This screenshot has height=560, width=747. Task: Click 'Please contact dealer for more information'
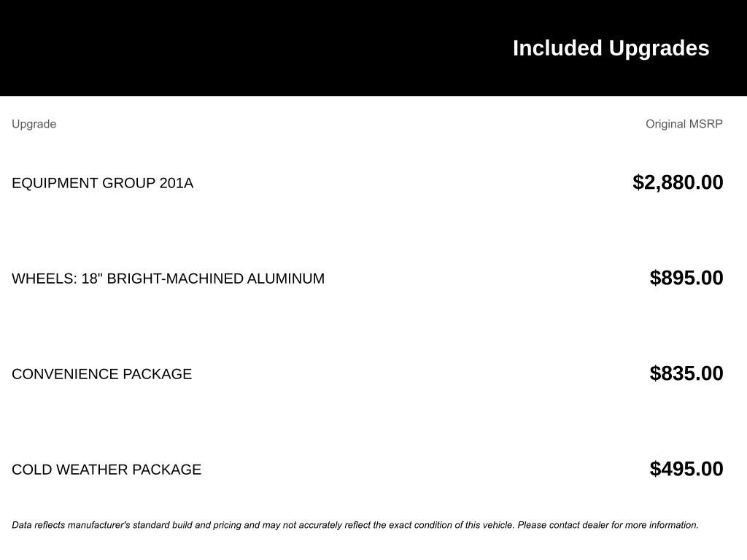click(x=608, y=525)
